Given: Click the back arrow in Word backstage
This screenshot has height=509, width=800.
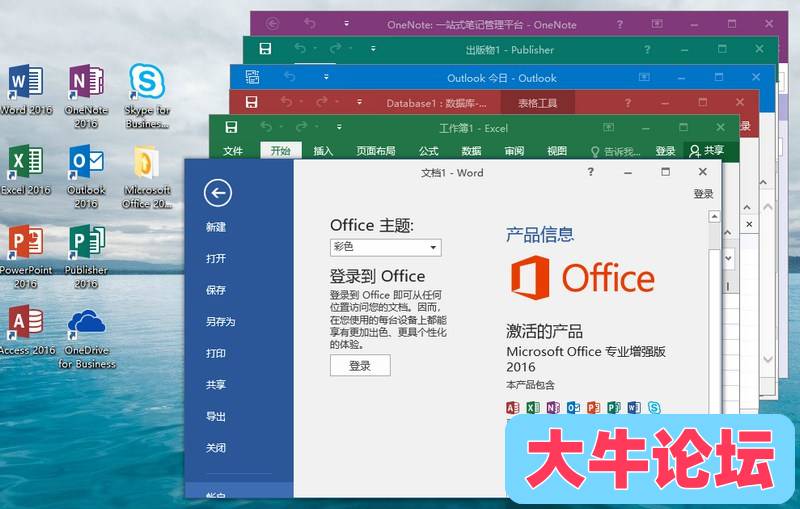Looking at the screenshot, I should tap(218, 193).
